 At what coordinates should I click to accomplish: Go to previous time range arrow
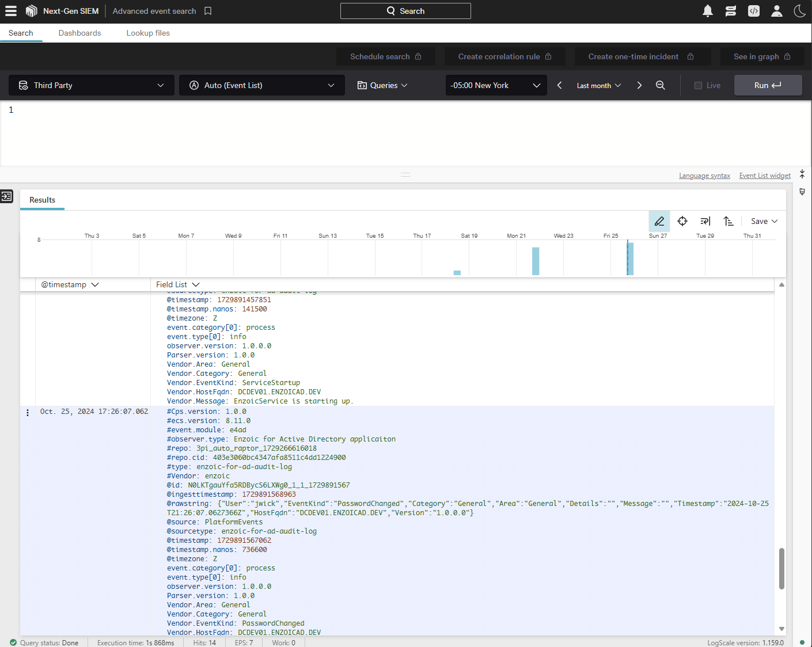click(x=559, y=85)
